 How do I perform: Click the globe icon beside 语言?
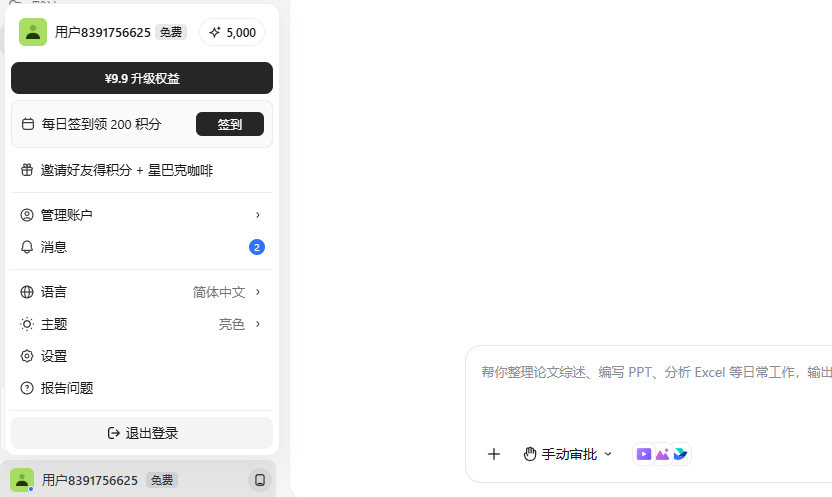tap(27, 292)
